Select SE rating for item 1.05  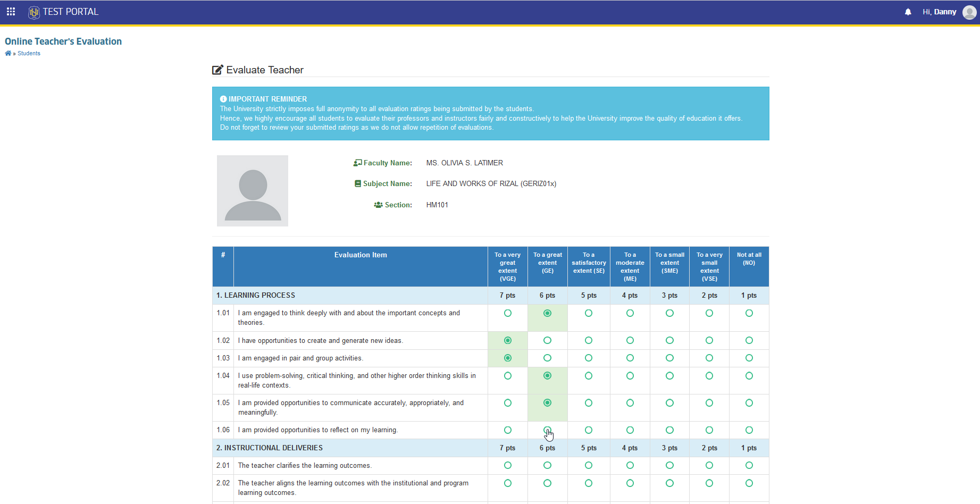[x=589, y=403]
